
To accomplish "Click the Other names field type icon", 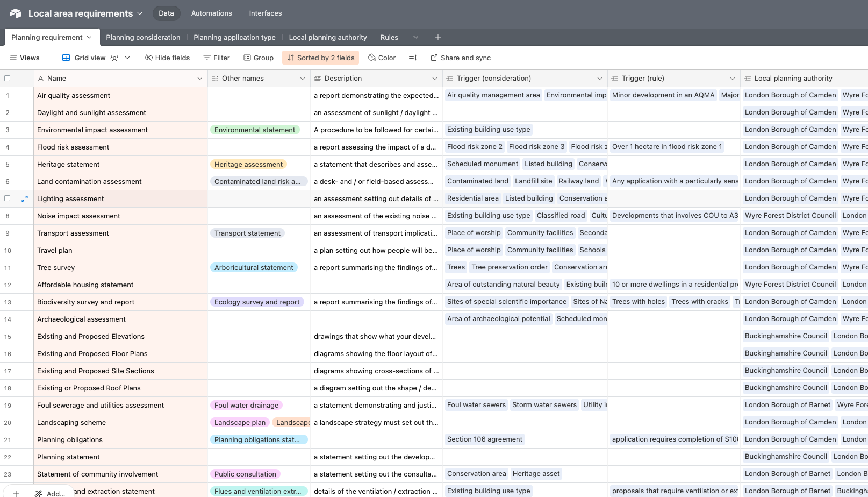I will coord(215,79).
